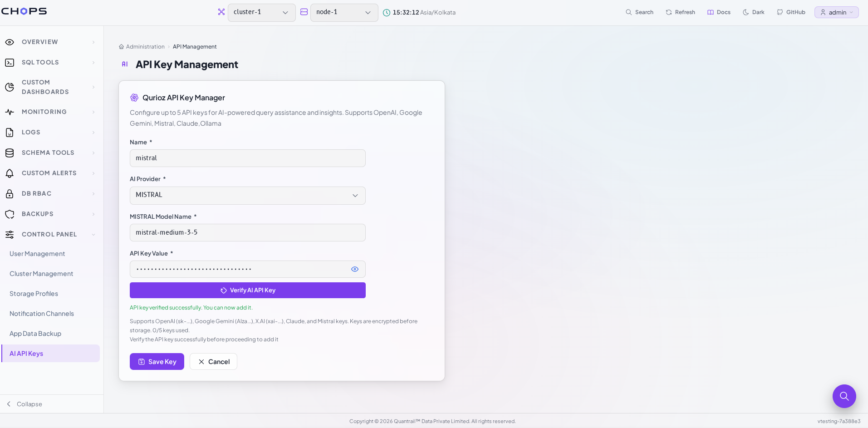Click the Monitoring pulse icon
The image size is (868, 428).
pos(10,112)
